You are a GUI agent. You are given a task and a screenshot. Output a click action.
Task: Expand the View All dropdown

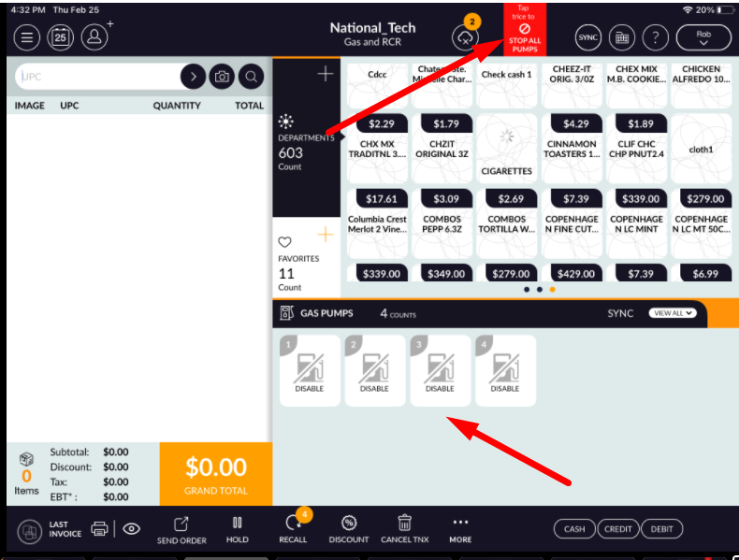point(673,313)
